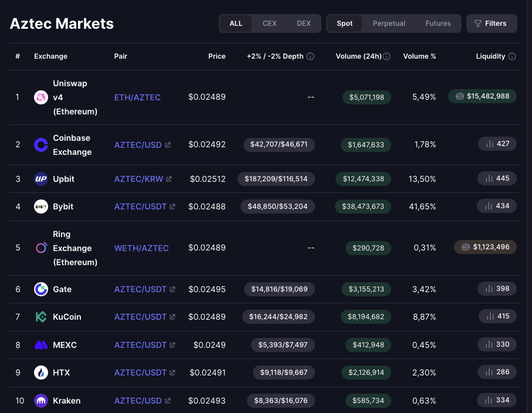Click the info icon next to Volume (24h)
Screen dimensions: 532x413
pyautogui.click(x=387, y=56)
